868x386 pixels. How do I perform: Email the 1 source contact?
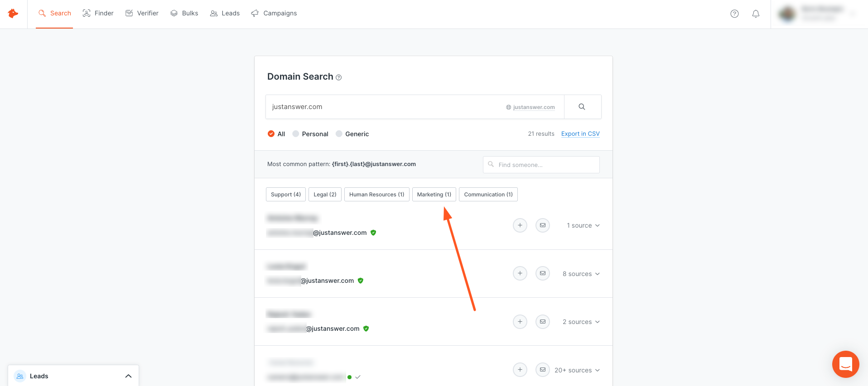click(x=543, y=225)
